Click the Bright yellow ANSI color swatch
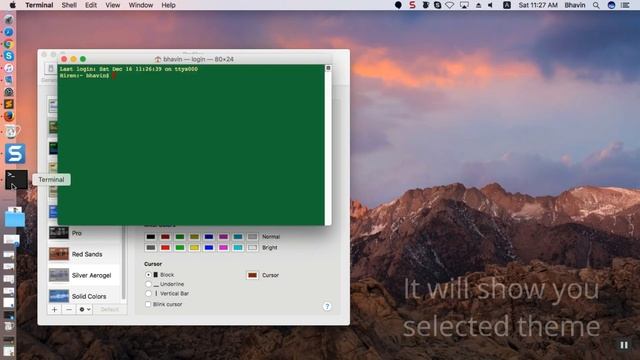 [x=194, y=248]
